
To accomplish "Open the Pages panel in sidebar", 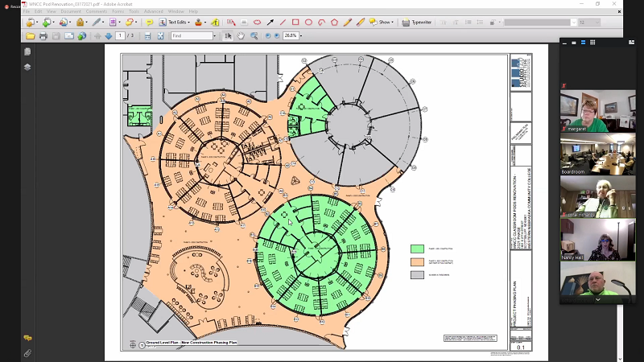I will click(x=27, y=51).
